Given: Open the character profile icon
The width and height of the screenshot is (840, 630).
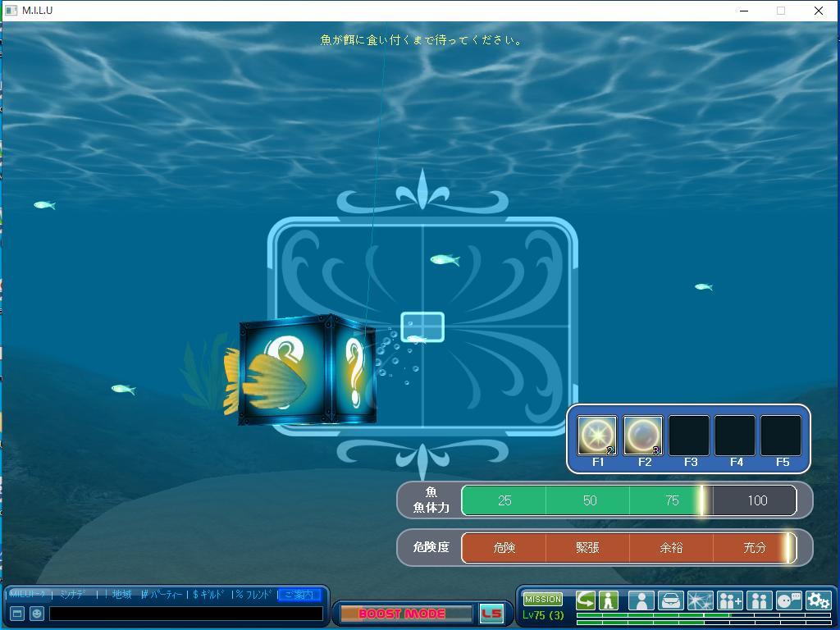Looking at the screenshot, I should 641,600.
